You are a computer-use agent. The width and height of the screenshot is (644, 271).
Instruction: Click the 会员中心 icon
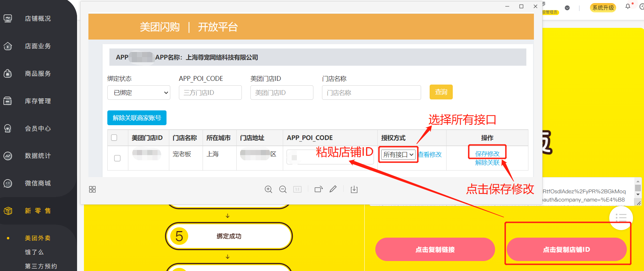pos(8,128)
